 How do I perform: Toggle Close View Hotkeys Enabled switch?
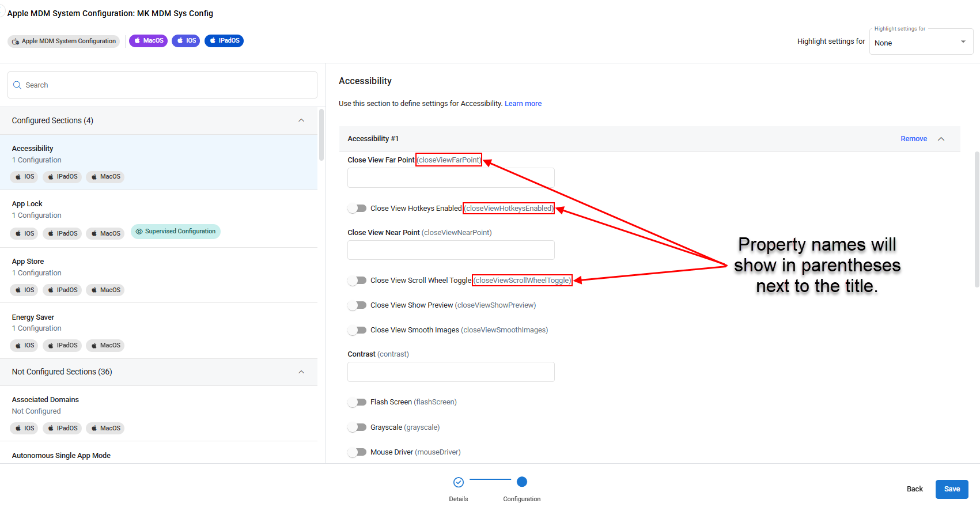[x=357, y=209]
